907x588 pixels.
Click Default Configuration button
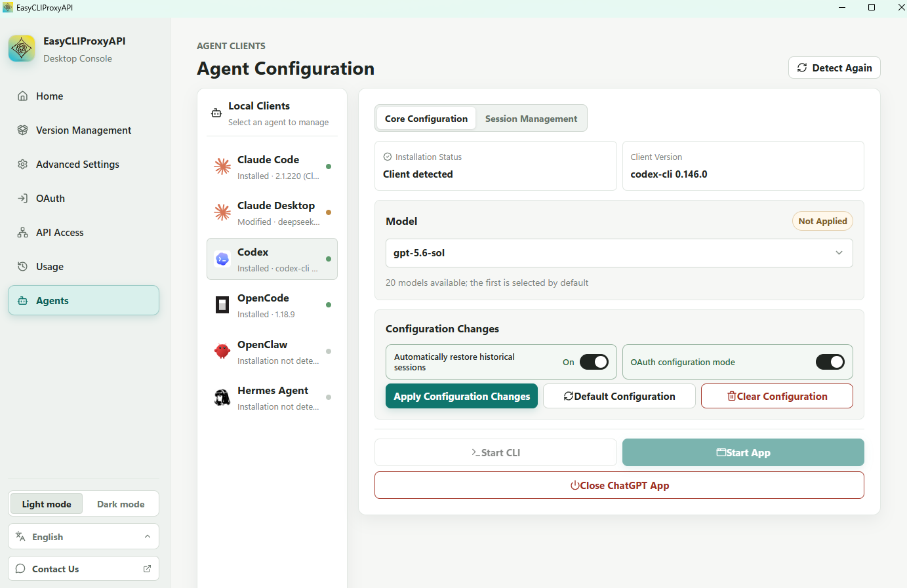(x=619, y=396)
